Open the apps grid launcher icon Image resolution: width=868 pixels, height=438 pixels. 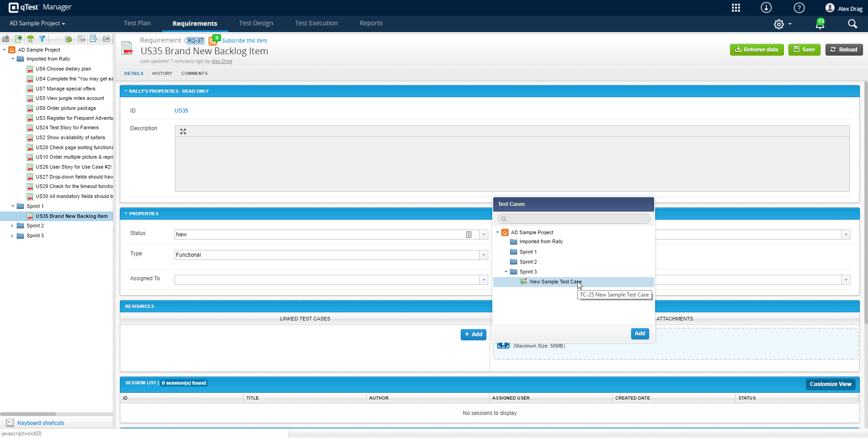[x=736, y=8]
